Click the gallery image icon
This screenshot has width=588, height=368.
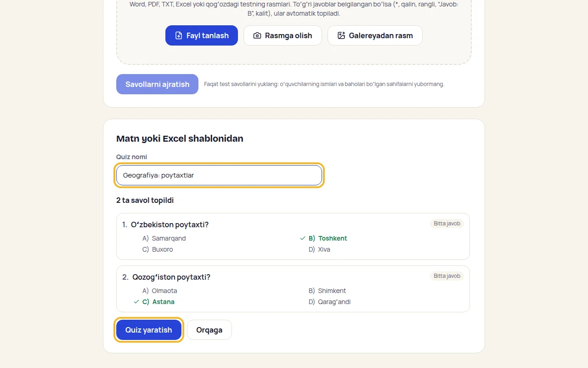341,35
